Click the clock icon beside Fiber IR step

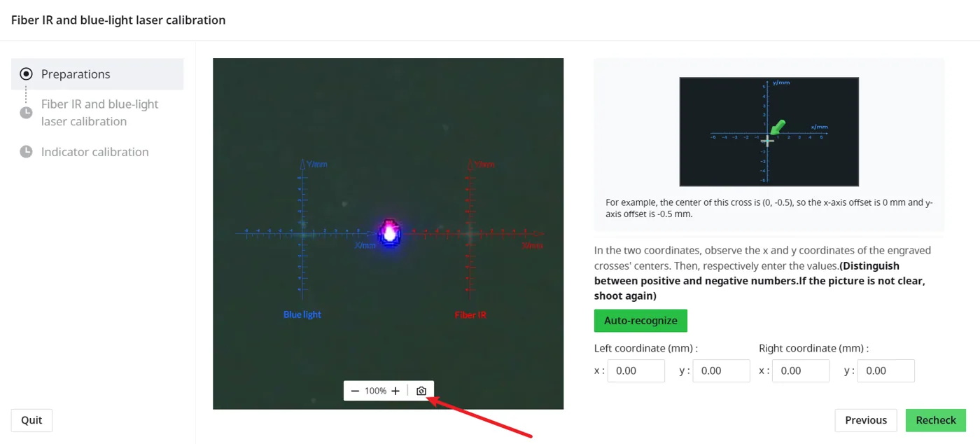point(26,113)
